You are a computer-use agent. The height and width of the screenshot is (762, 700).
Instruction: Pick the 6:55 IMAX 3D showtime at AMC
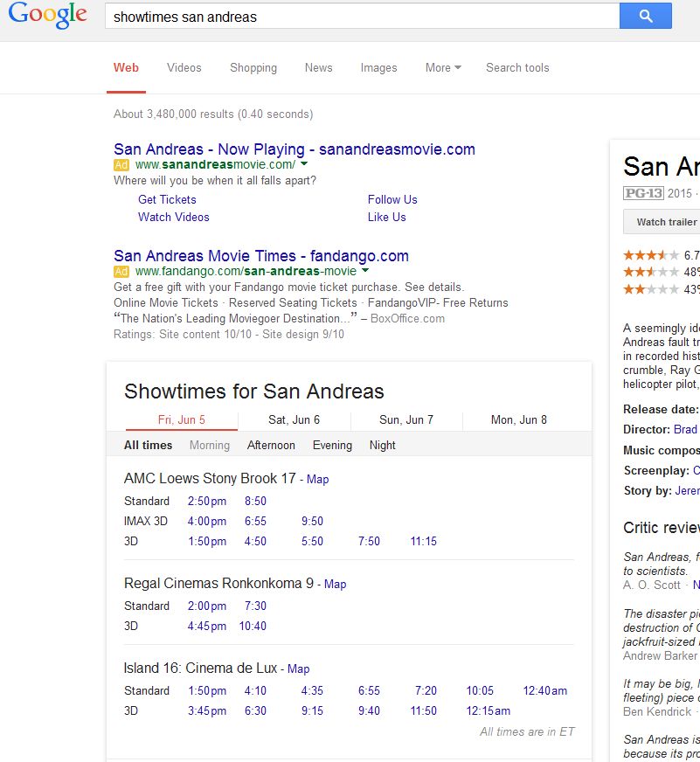[x=255, y=522]
